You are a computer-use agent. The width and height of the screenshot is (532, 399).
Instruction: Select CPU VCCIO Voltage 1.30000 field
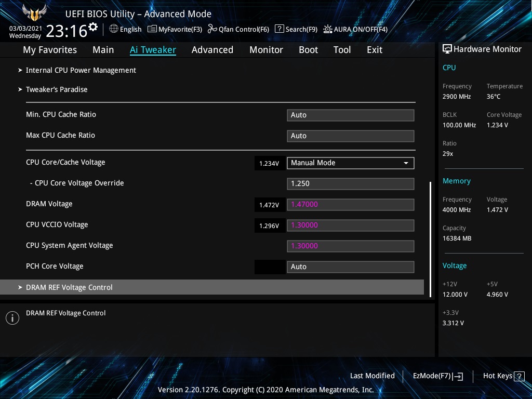pyautogui.click(x=351, y=225)
